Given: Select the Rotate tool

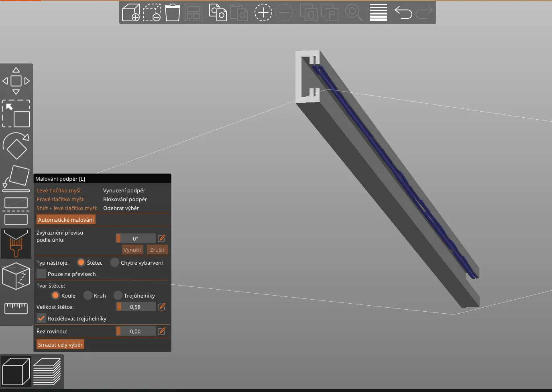Looking at the screenshot, I should coord(16,146).
